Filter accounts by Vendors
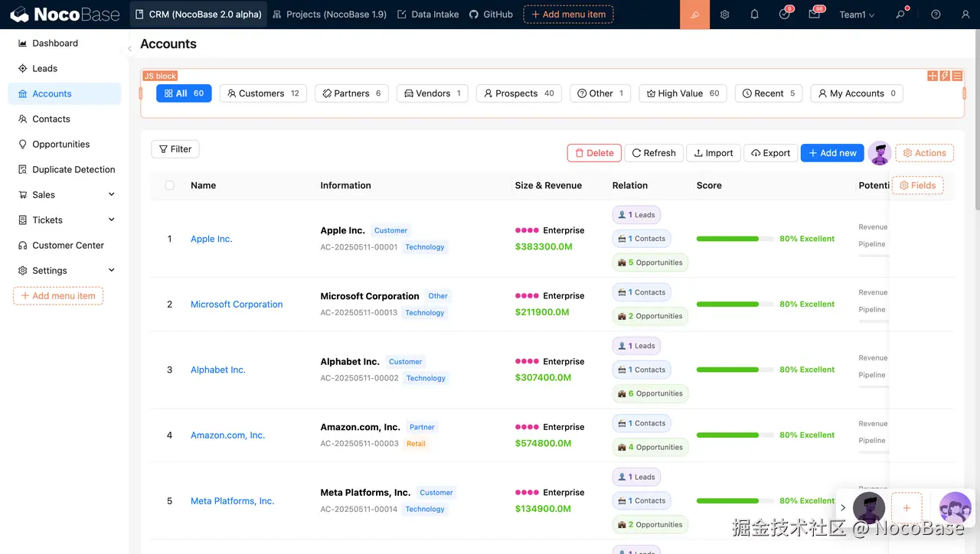Viewport: 980px width, 554px height. tap(433, 93)
